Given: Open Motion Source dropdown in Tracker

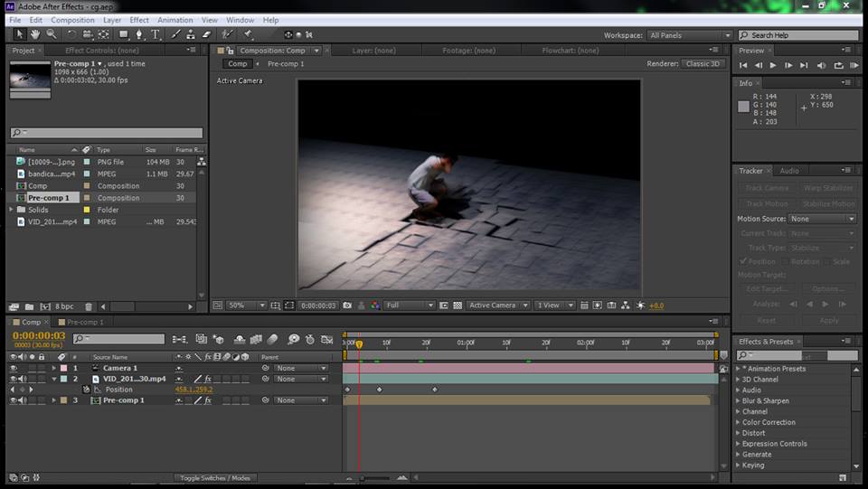Looking at the screenshot, I should pyautogui.click(x=823, y=219).
